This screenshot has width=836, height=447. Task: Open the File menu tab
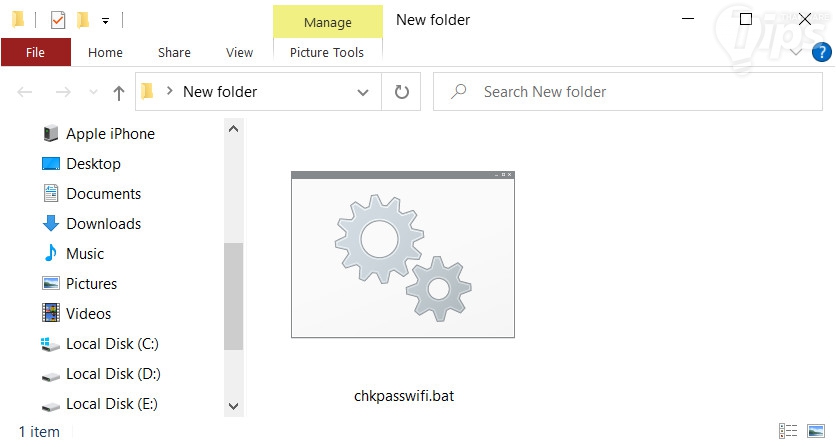(35, 52)
